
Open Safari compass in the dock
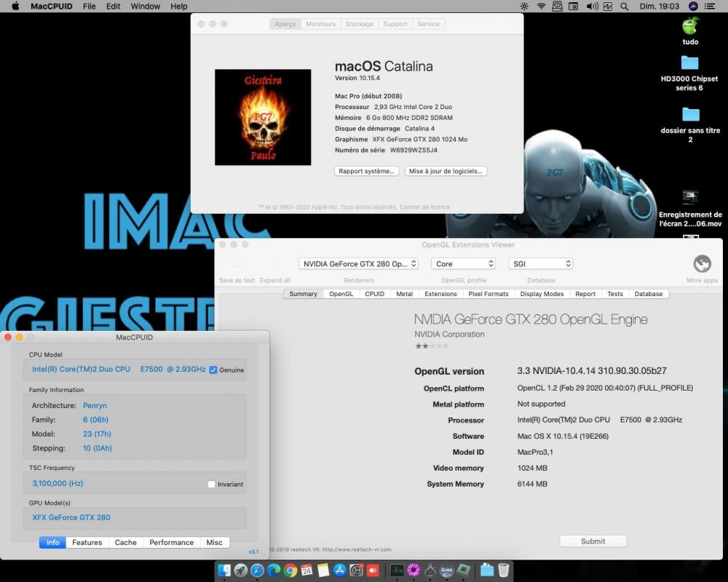pyautogui.click(x=257, y=570)
